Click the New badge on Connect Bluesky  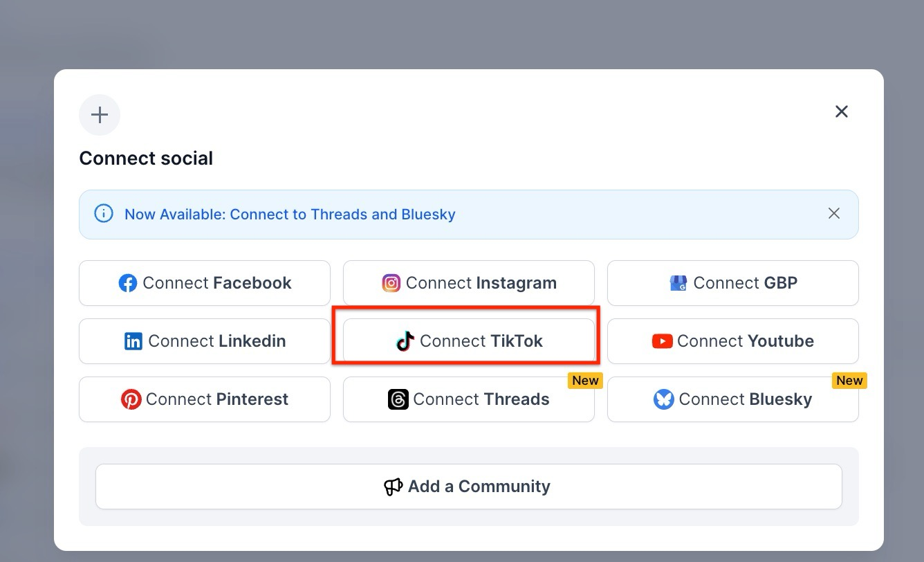point(849,381)
